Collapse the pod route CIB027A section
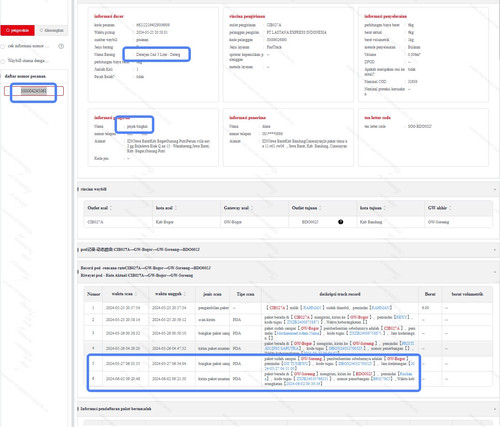The width and height of the screenshot is (500, 427). pyautogui.click(x=495, y=250)
